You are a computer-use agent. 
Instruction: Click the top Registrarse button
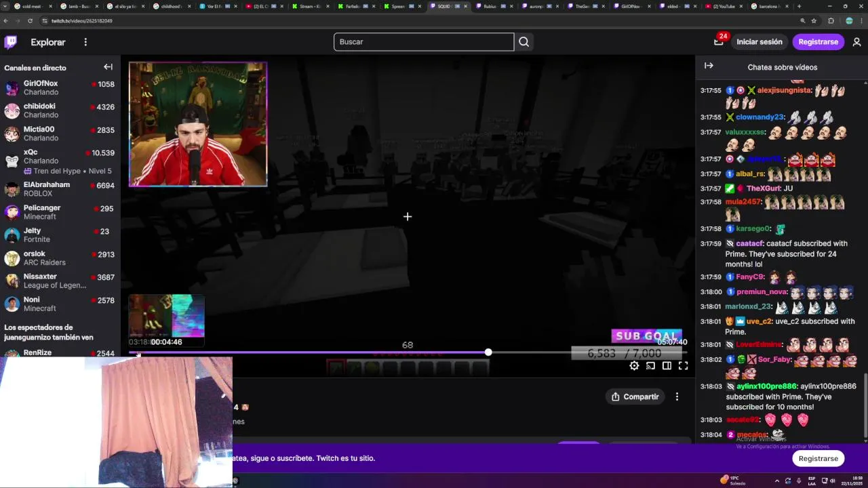pos(818,42)
